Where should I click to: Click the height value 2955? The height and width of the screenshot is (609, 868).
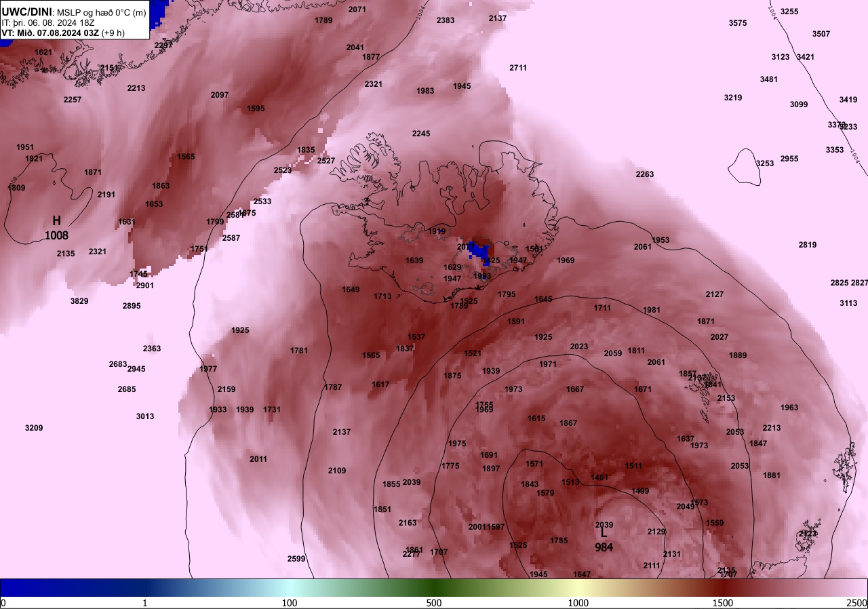[789, 159]
